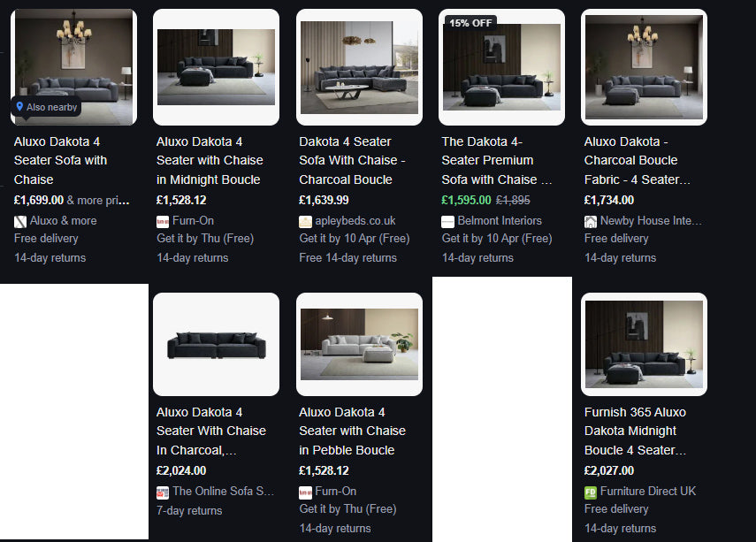Viewport: 756px width, 542px height.
Task: Open The Dakota 4-Seater Premium Sofa link
Action: click(x=497, y=161)
